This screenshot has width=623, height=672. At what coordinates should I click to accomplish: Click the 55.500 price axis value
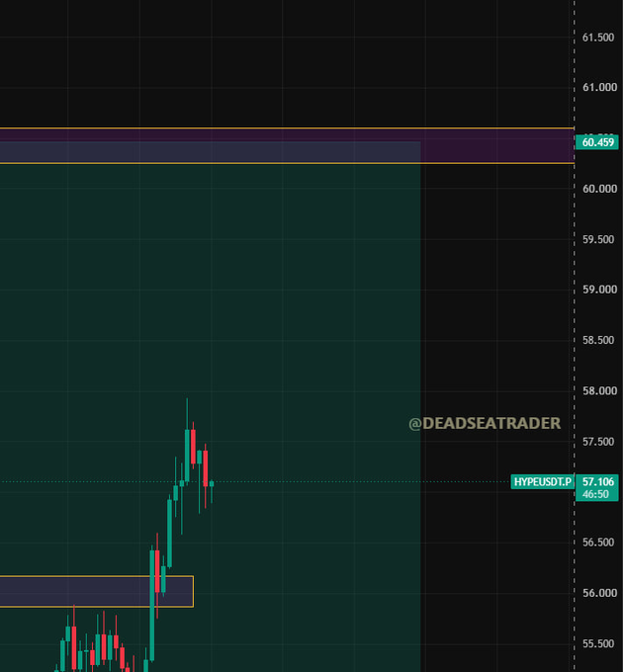click(x=598, y=643)
